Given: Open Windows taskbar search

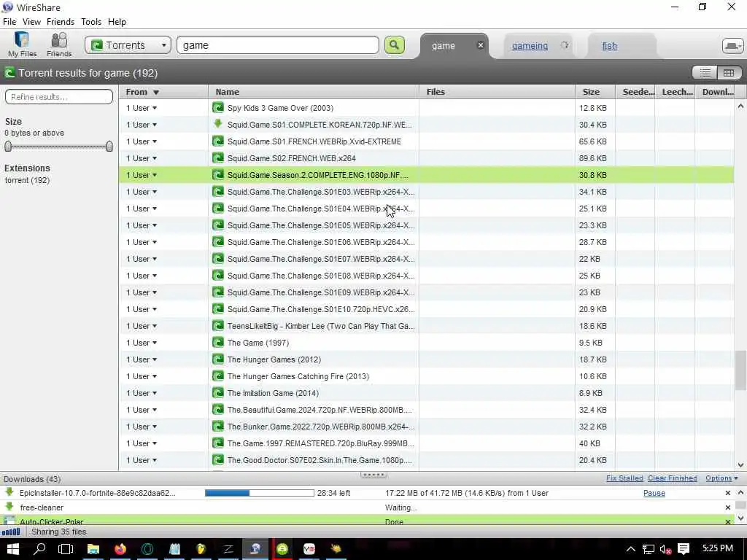Looking at the screenshot, I should [39, 549].
